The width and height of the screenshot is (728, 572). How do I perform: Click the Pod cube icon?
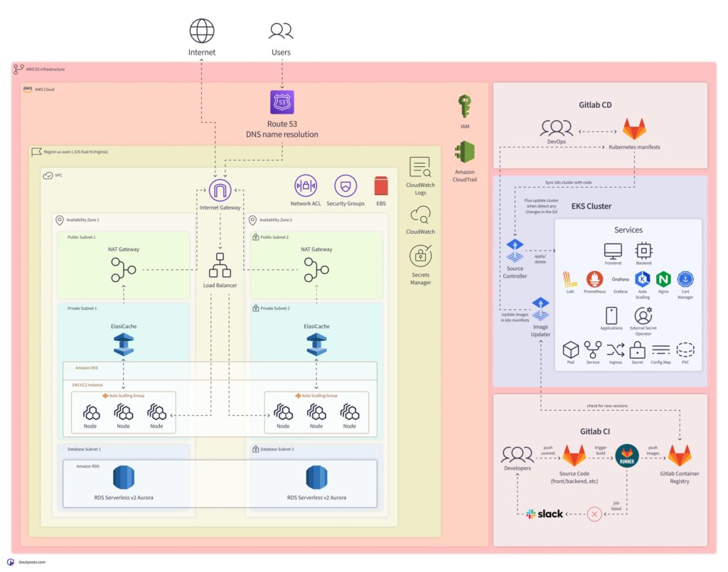pos(571,350)
